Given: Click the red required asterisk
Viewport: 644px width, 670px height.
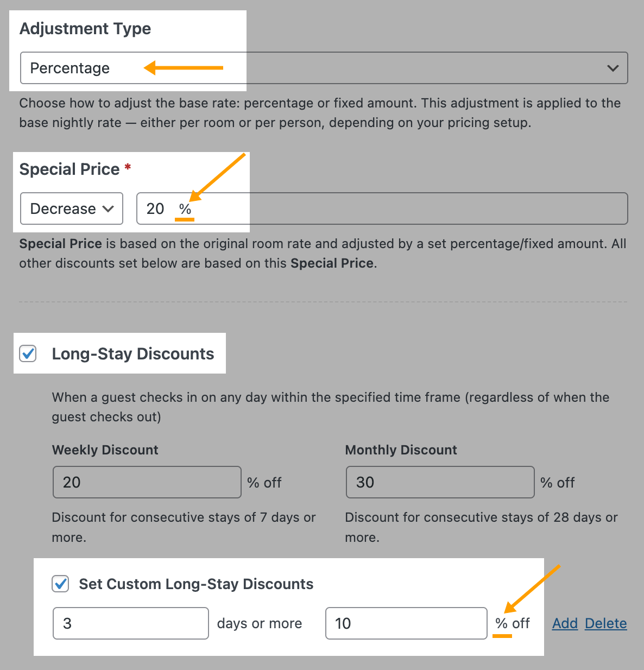Looking at the screenshot, I should coord(128,167).
